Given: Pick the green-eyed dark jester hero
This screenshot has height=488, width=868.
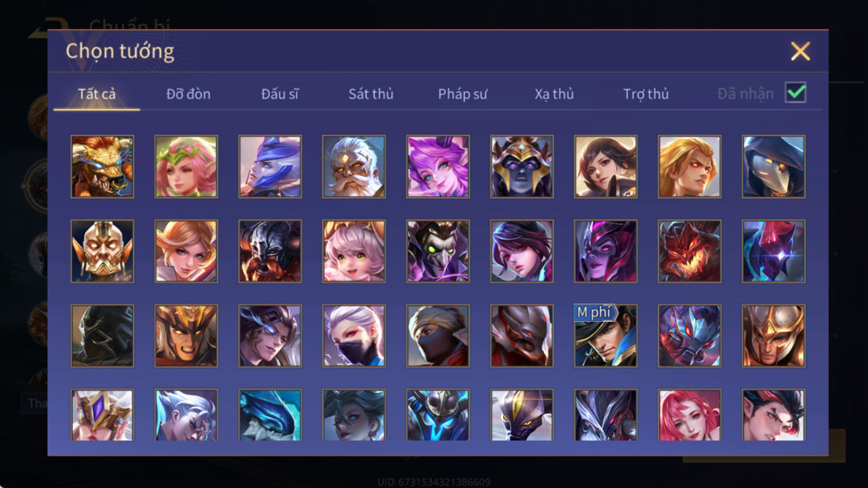Looking at the screenshot, I should coord(438,251).
